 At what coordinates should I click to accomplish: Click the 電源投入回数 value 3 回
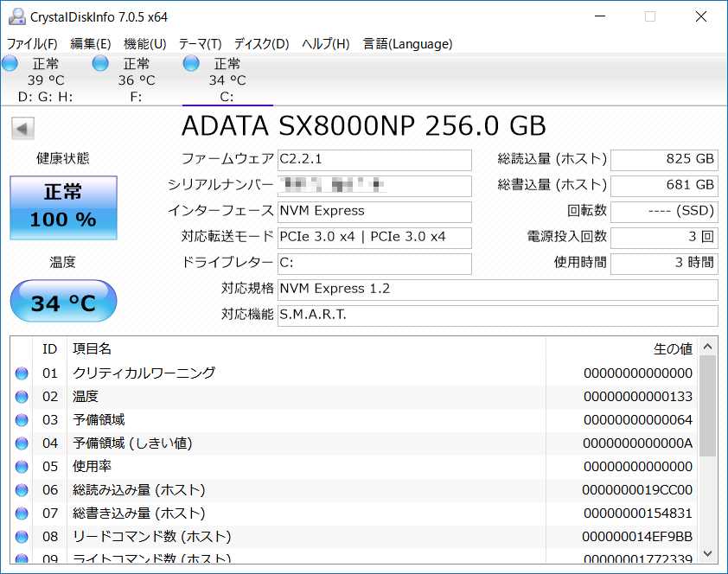664,238
